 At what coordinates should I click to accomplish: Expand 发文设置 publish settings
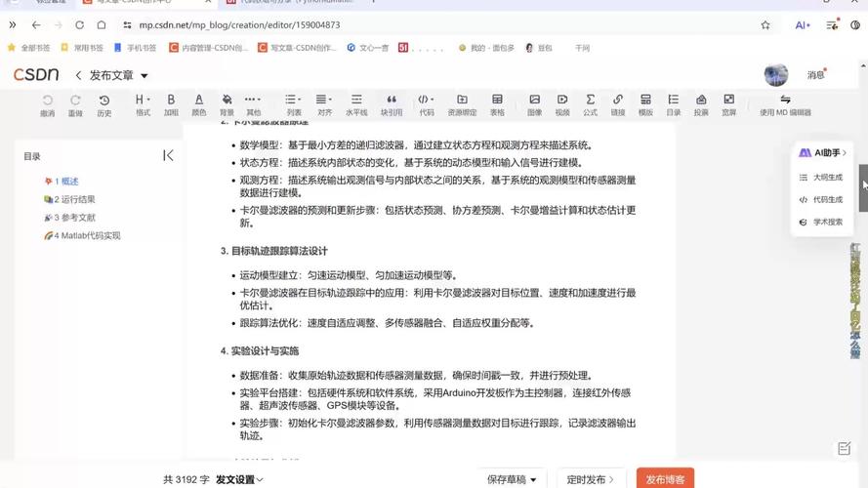239,479
